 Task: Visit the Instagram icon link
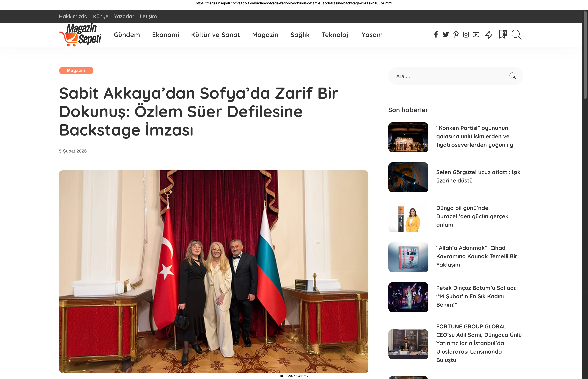point(466,35)
